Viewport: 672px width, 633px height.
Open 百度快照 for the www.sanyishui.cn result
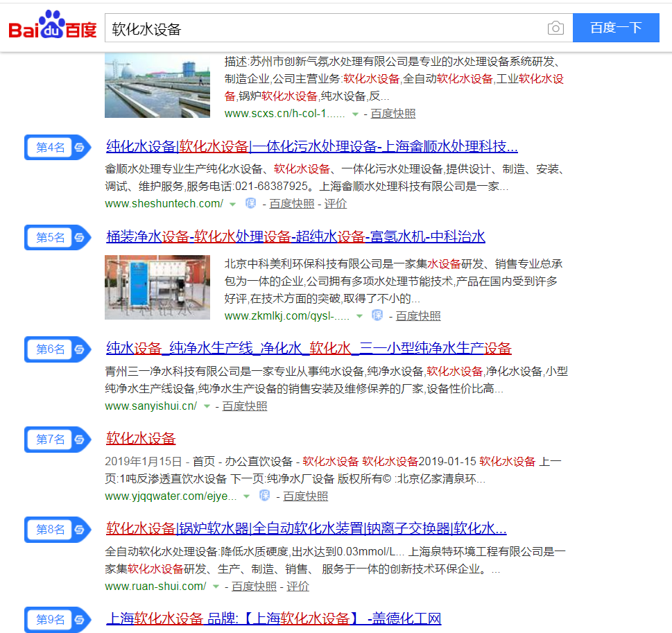coord(245,406)
